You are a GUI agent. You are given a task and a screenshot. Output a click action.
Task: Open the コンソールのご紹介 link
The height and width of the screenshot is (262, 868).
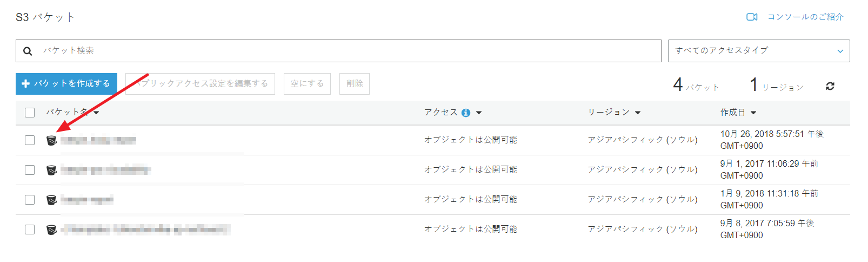pos(805,17)
